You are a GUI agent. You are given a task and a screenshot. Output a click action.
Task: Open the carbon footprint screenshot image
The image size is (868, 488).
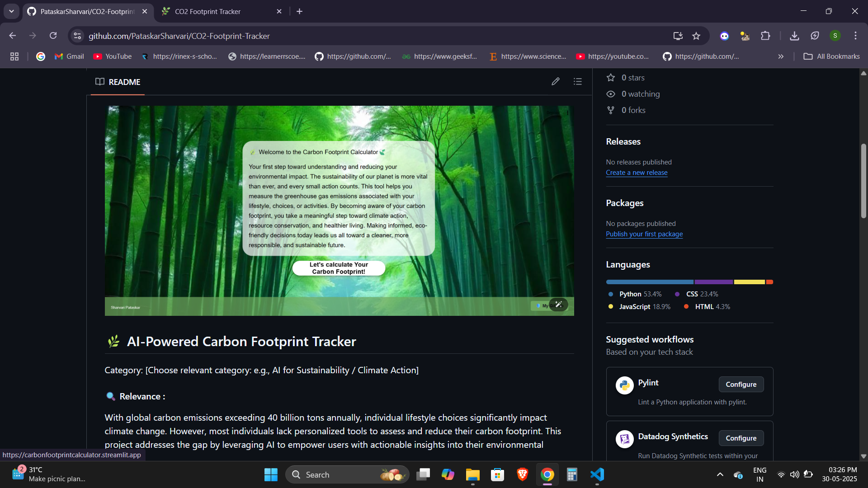coord(339,211)
